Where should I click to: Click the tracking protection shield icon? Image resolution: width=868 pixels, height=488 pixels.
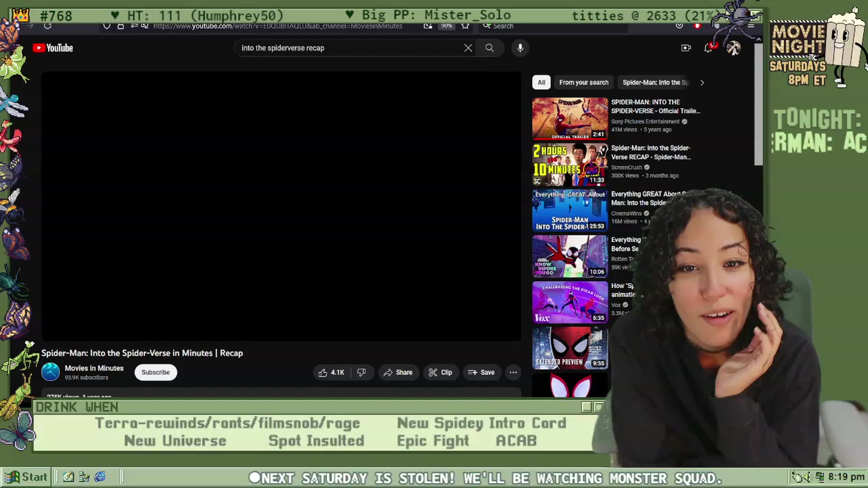[x=107, y=26]
